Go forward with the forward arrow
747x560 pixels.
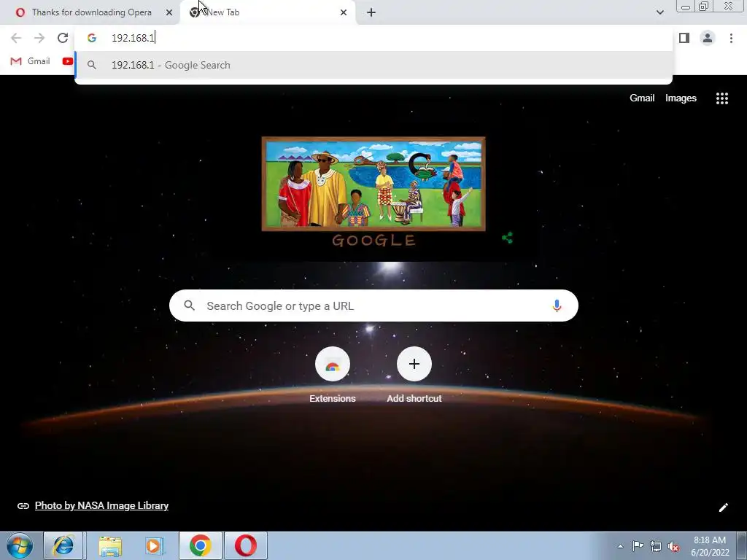(39, 38)
